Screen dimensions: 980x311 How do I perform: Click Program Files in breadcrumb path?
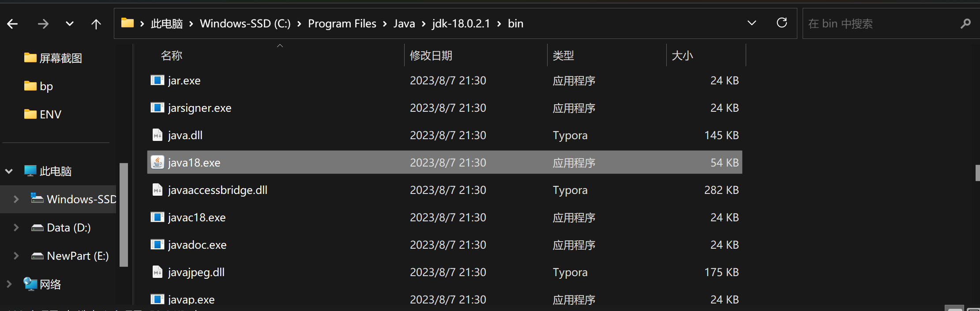click(x=342, y=23)
